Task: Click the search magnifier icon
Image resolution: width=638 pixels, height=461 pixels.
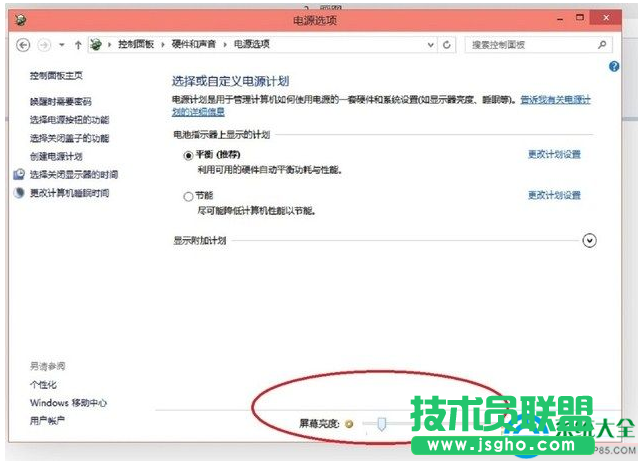Action: (x=602, y=45)
